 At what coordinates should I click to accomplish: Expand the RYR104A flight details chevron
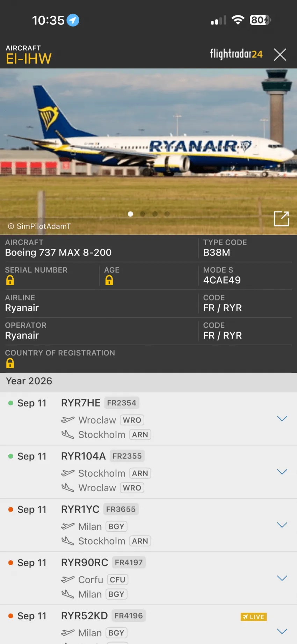(282, 472)
